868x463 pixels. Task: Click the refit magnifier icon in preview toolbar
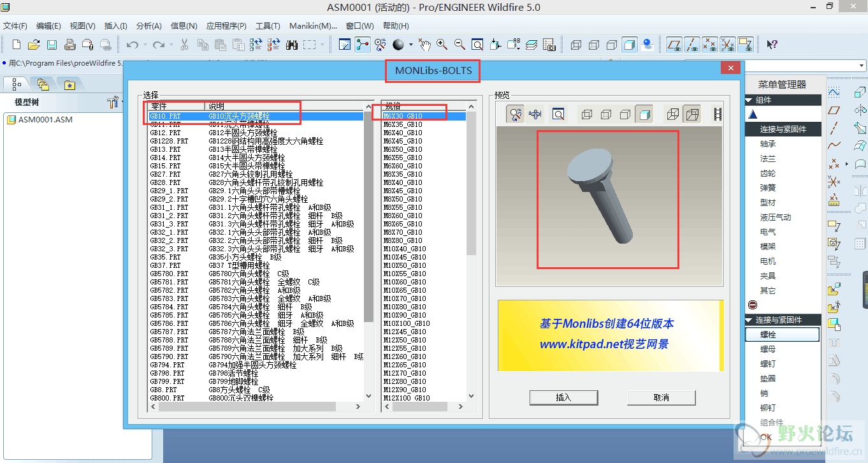coord(558,114)
